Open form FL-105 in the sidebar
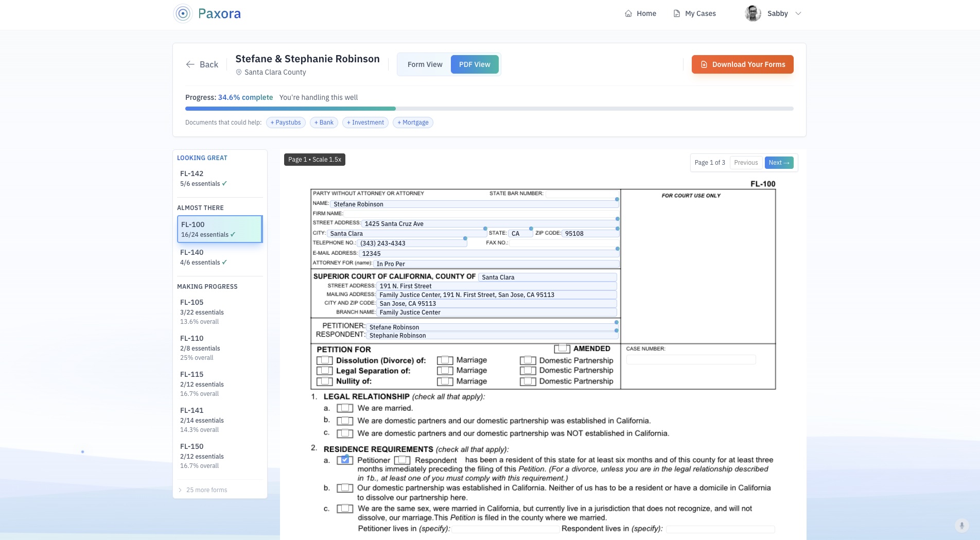The image size is (980, 540). [x=192, y=302]
